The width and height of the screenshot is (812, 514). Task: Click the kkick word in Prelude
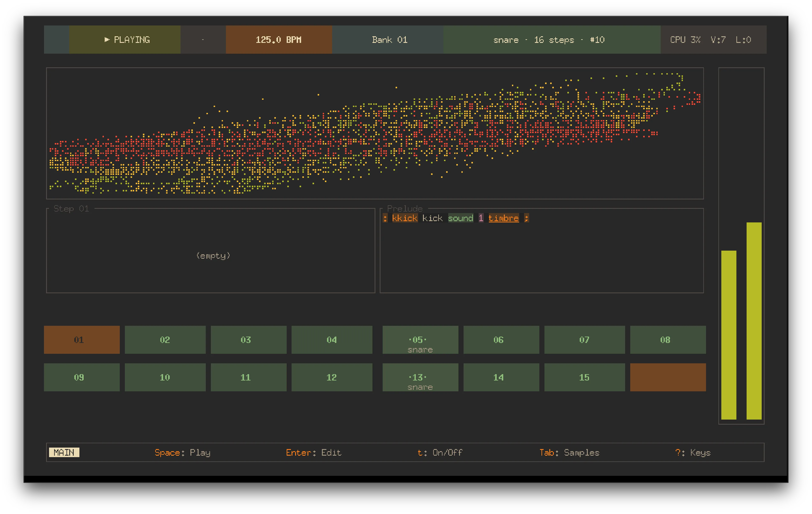click(x=405, y=218)
